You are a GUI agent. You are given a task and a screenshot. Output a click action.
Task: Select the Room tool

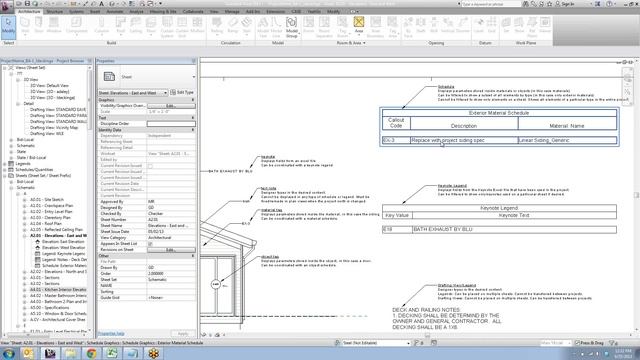(309, 25)
